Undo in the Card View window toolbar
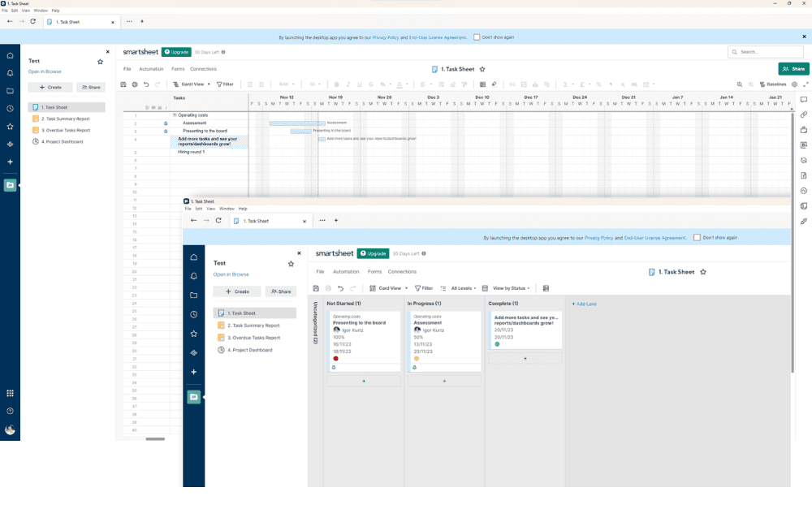Image resolution: width=812 pixels, height=509 pixels. point(340,288)
